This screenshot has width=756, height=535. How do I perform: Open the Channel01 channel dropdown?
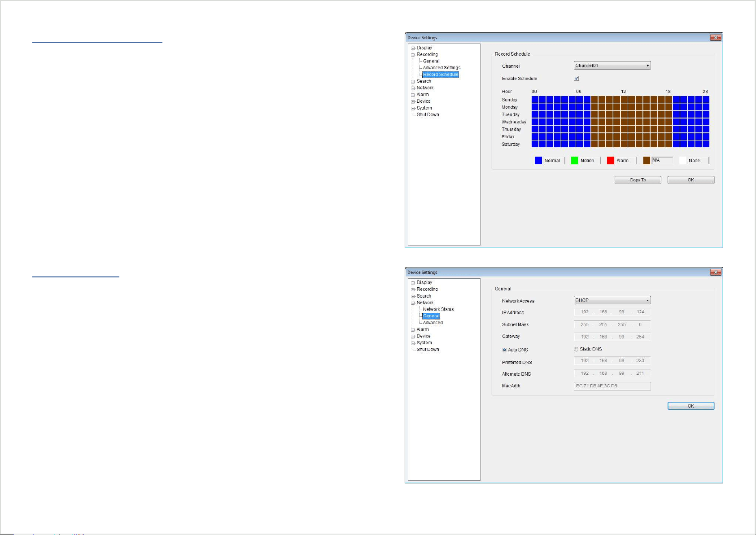(x=612, y=66)
